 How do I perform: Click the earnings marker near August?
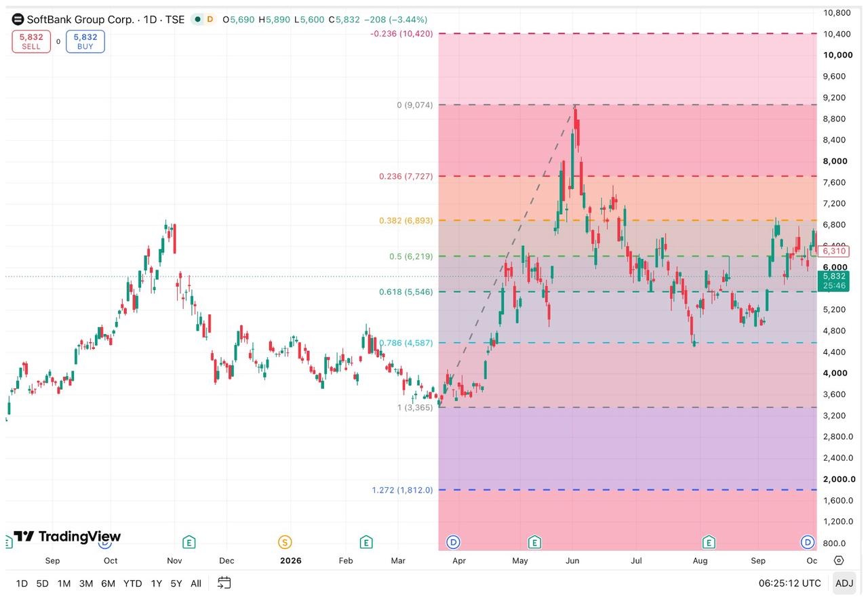(709, 541)
